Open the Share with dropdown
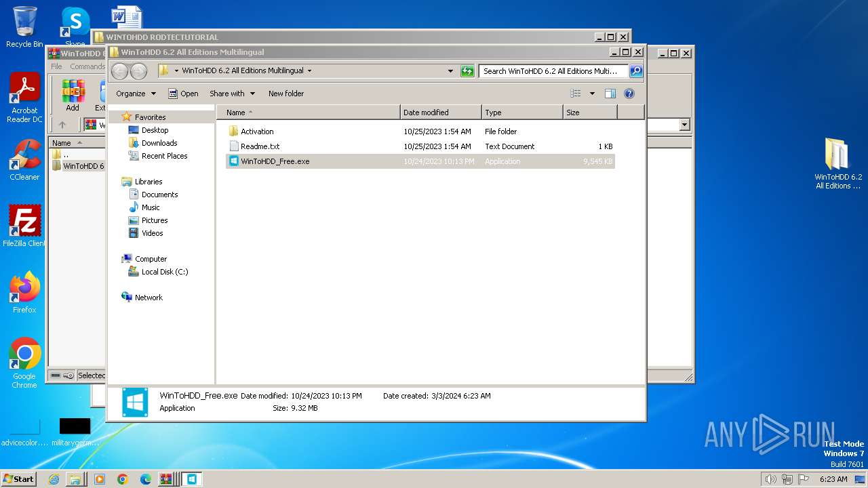 (x=232, y=94)
